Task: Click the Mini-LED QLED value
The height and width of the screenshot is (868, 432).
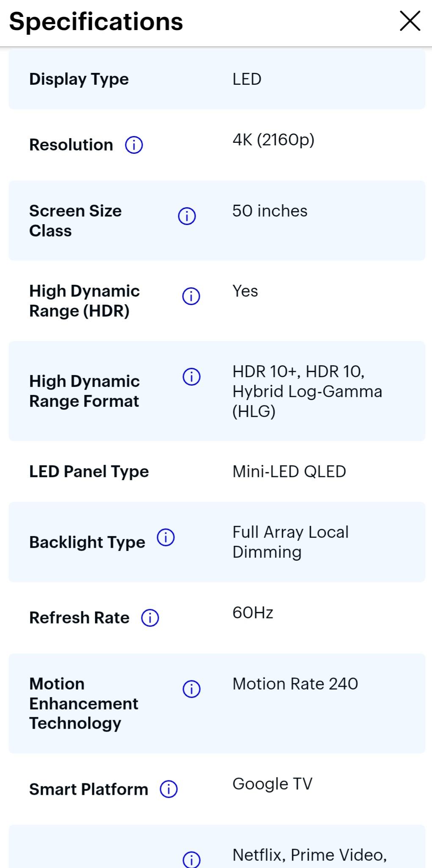Action: [289, 472]
